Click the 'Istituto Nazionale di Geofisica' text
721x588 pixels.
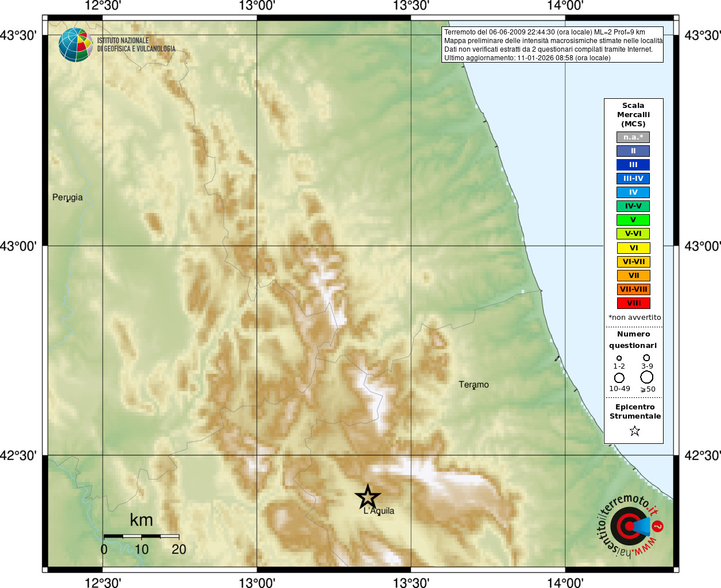click(136, 45)
